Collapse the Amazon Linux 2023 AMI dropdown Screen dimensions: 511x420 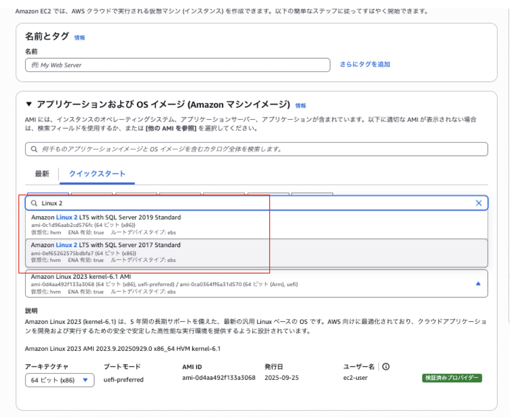[x=478, y=284]
